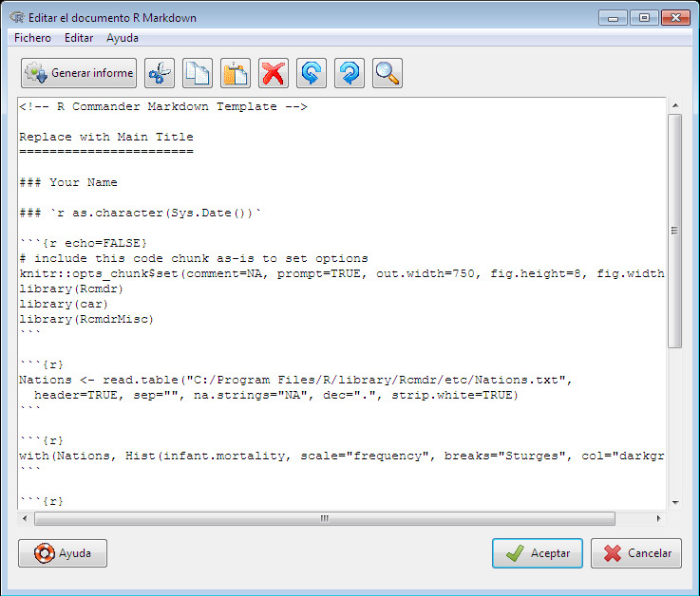
Task: Click the 'library(car)' line
Action: 64,304
